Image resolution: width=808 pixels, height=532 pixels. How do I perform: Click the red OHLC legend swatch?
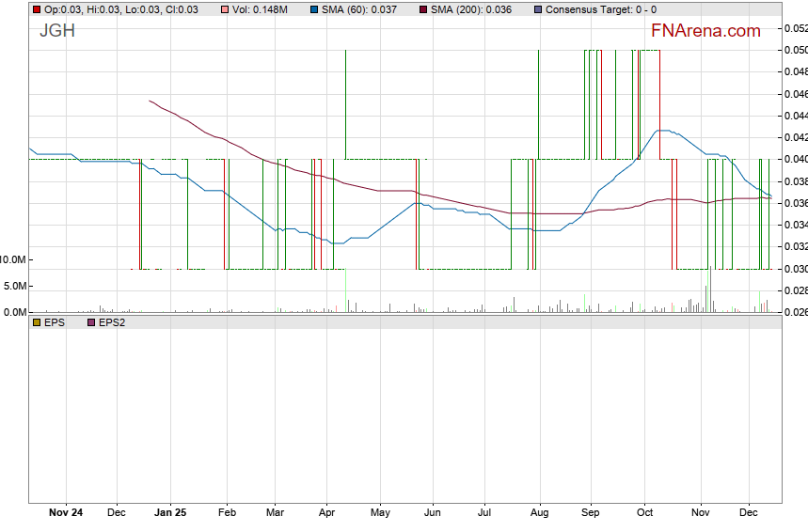pos(37,9)
